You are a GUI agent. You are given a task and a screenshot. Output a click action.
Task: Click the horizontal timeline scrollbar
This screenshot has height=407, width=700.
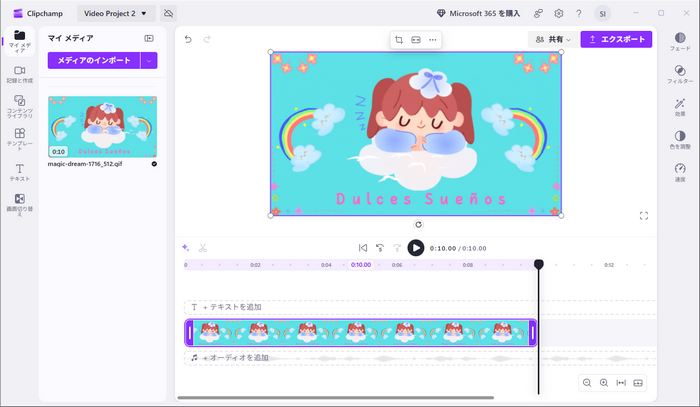[x=336, y=397]
